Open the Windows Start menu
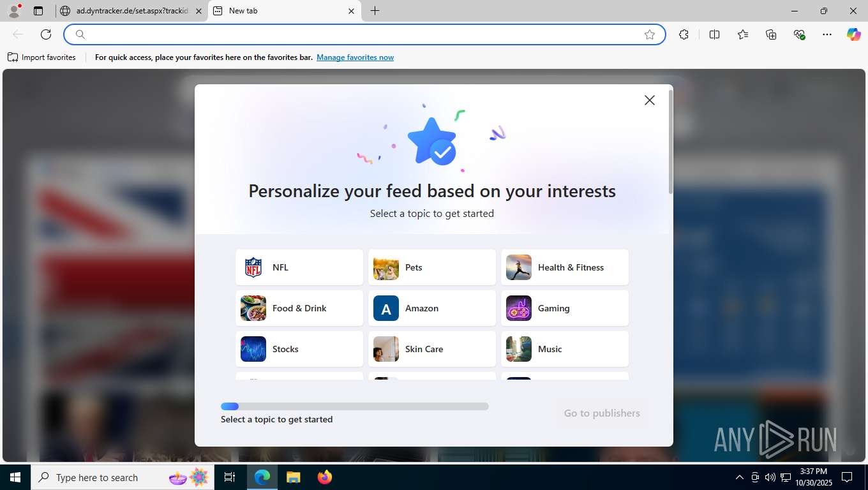 15,477
